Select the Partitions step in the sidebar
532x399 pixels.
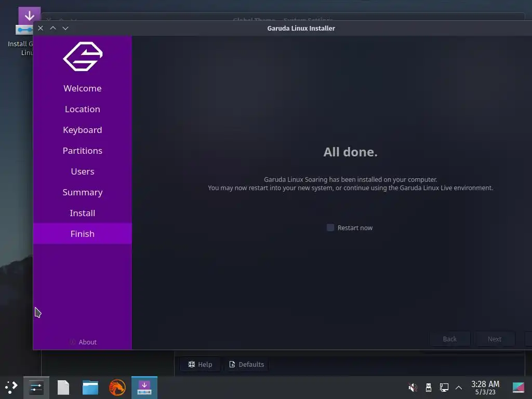[x=83, y=150]
